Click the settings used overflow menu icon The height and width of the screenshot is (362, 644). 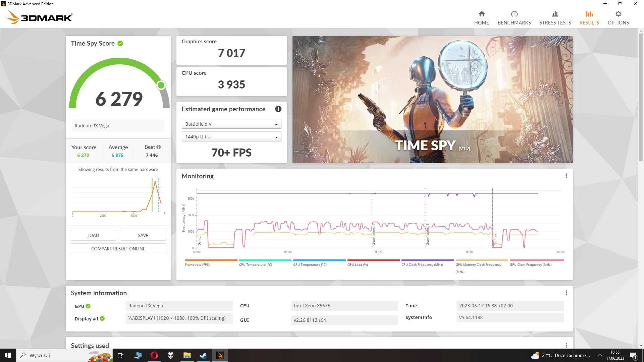(x=566, y=345)
